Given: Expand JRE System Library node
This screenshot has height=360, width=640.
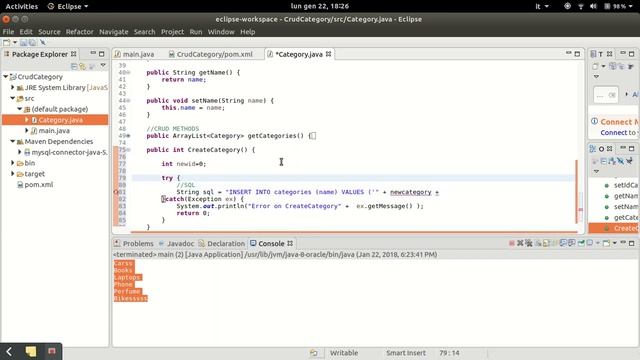Looking at the screenshot, I should (x=13, y=87).
